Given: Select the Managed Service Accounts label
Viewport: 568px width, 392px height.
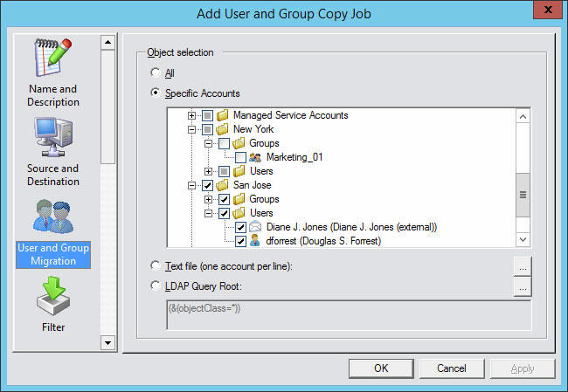Looking at the screenshot, I should (x=290, y=115).
